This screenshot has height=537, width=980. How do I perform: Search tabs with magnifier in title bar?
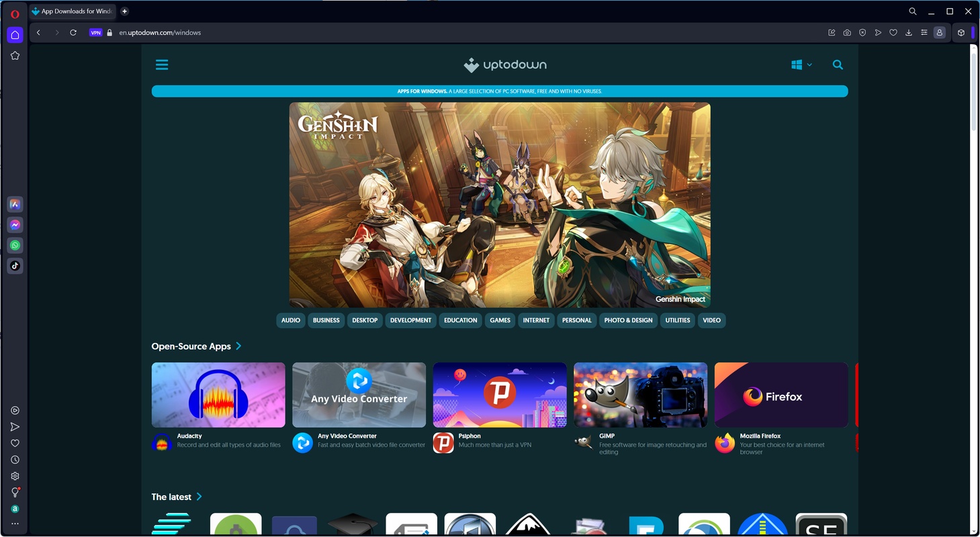point(913,11)
